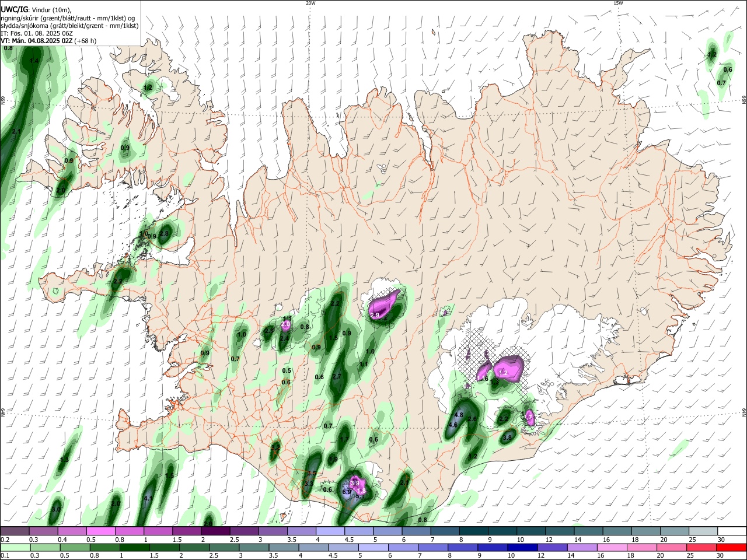The width and height of the screenshot is (747, 560).
Task: Pick the white 30+ swatch ending the upper legend
Action: click(x=732, y=531)
